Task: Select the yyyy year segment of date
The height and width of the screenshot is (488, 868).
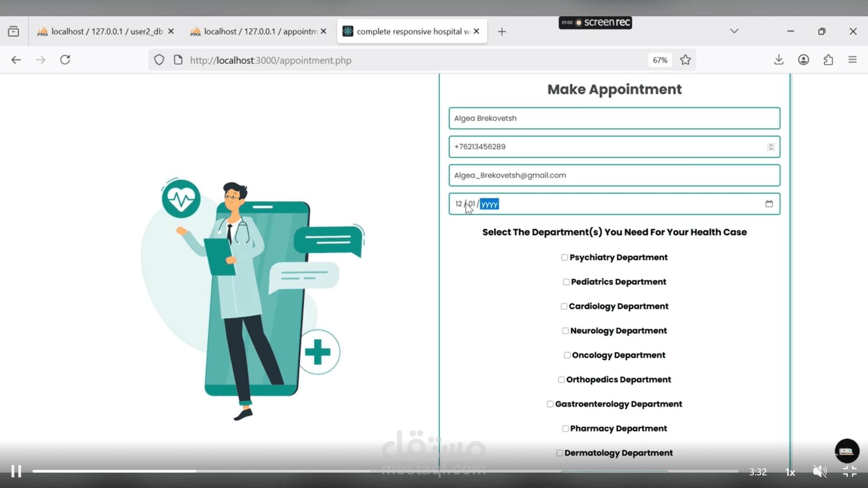Action: pyautogui.click(x=489, y=204)
